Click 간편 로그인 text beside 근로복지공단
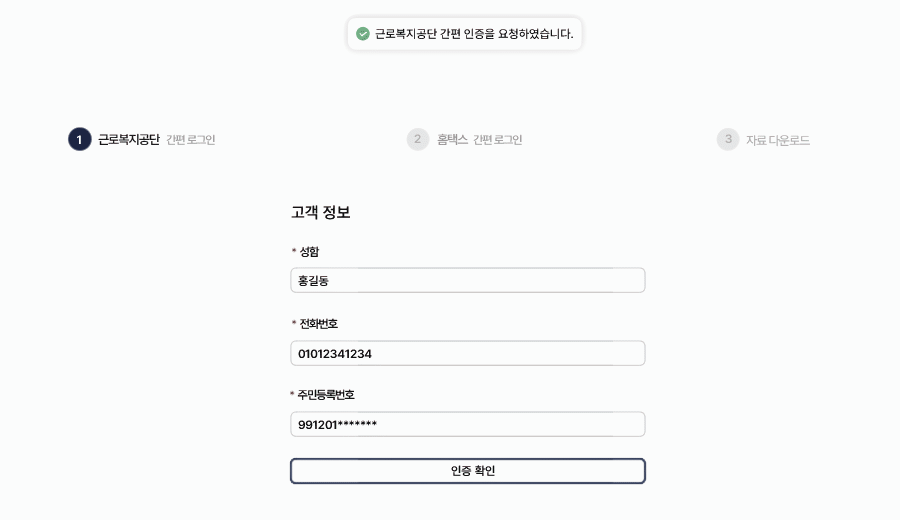This screenshot has height=520, width=900. tap(190, 140)
